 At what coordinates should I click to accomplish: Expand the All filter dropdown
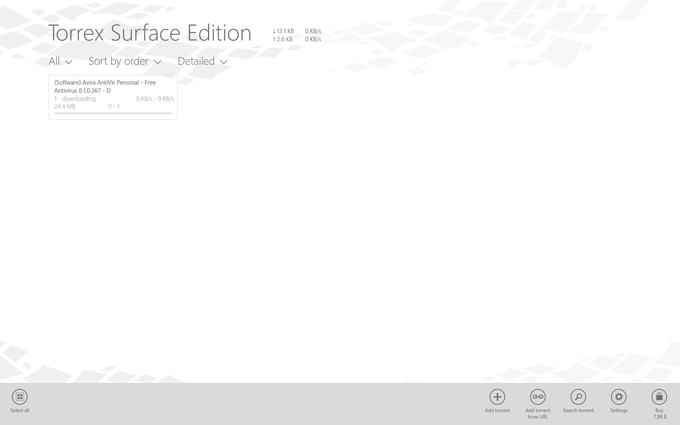pyautogui.click(x=60, y=62)
